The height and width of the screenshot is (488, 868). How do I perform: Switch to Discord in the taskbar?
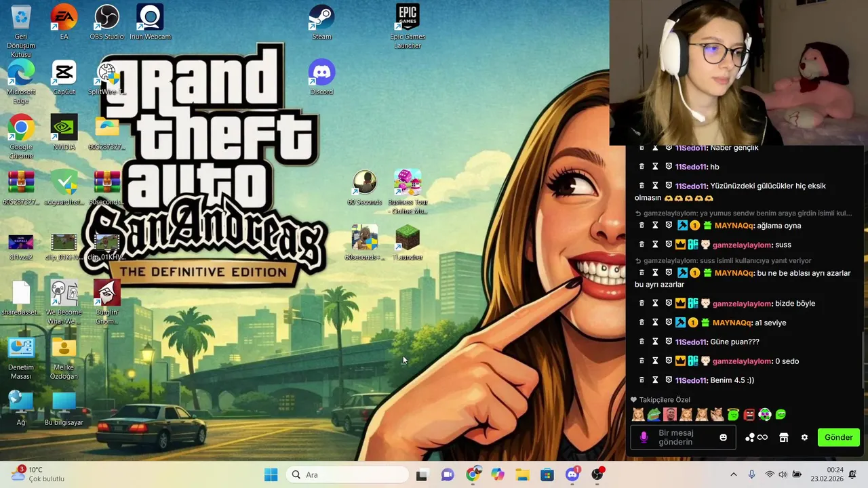click(572, 474)
